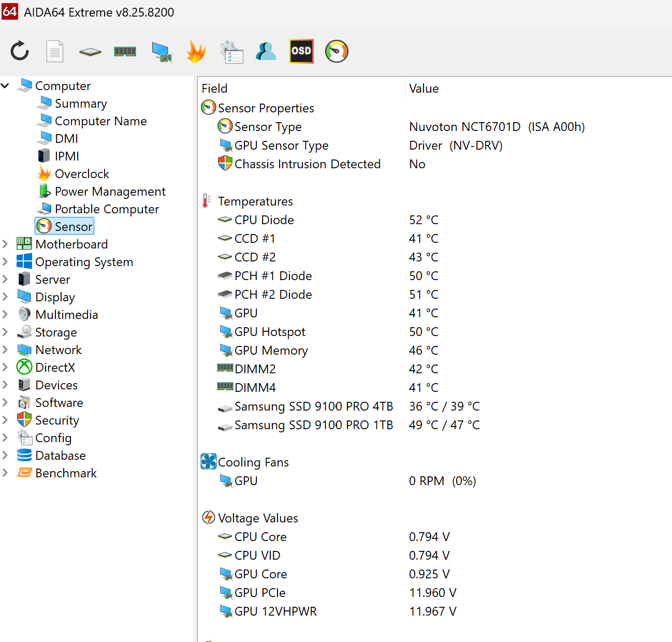Image resolution: width=672 pixels, height=642 pixels.
Task: Select the GPU Hotspot temperature row
Action: coord(270,332)
